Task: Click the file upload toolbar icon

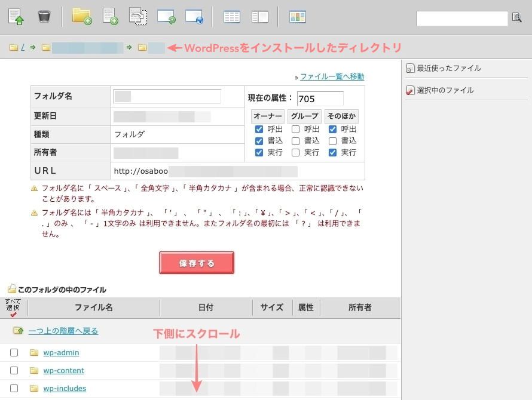Action: tap(16, 17)
